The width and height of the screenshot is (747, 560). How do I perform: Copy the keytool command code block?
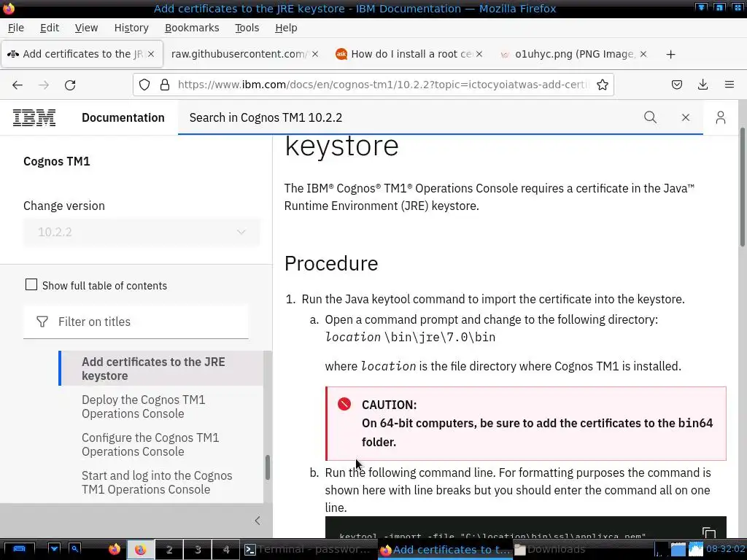(x=709, y=533)
